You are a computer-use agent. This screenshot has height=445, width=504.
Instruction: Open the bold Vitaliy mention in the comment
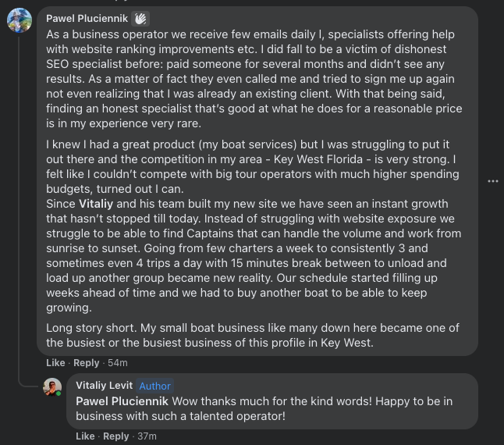[x=96, y=202]
